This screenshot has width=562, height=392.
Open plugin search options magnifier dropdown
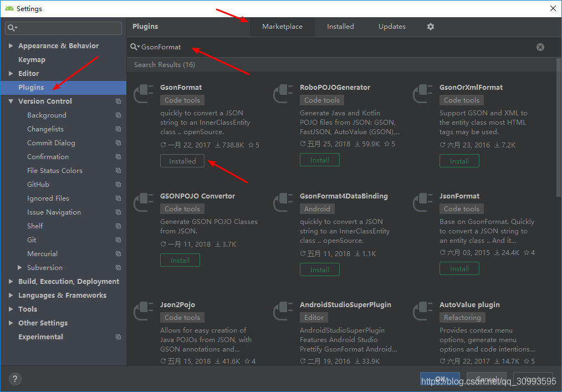135,47
